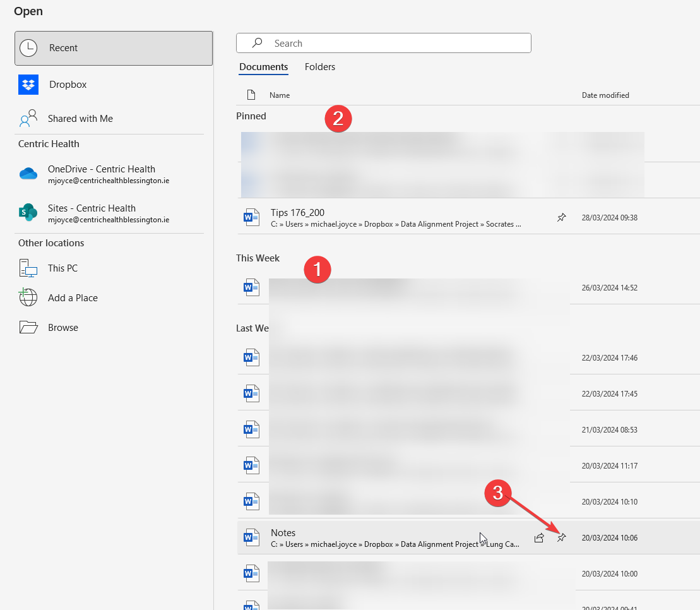700x610 pixels.
Task: Unpin the Tips 176_200 document
Action: (561, 218)
